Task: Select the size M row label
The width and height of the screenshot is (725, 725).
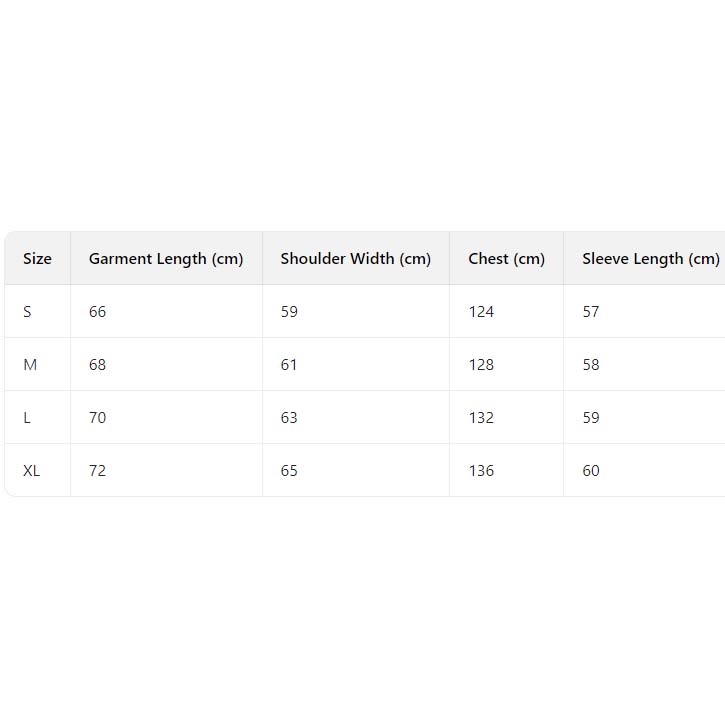Action: pos(30,365)
